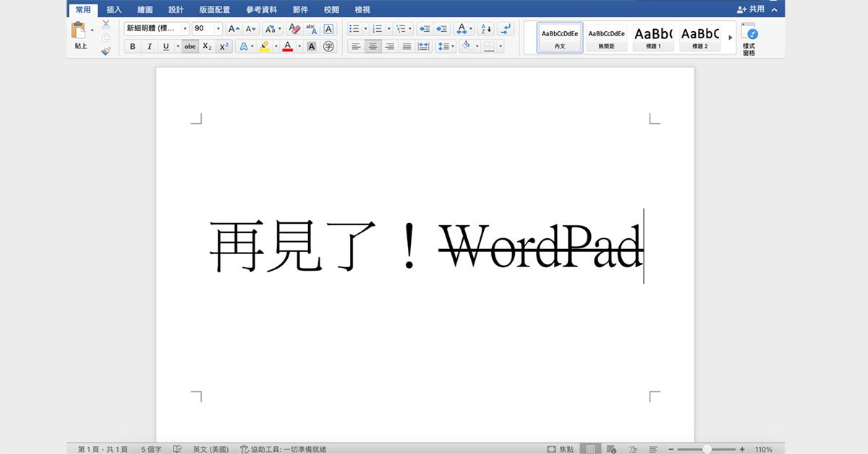The width and height of the screenshot is (868, 454).
Task: Apply the 標題 1 heading style
Action: [653, 37]
